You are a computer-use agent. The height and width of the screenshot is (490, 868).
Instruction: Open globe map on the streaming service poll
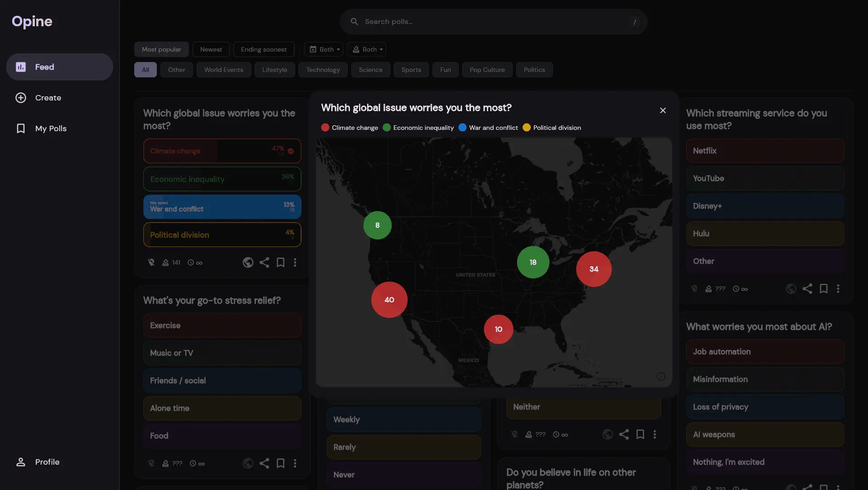[x=791, y=289]
